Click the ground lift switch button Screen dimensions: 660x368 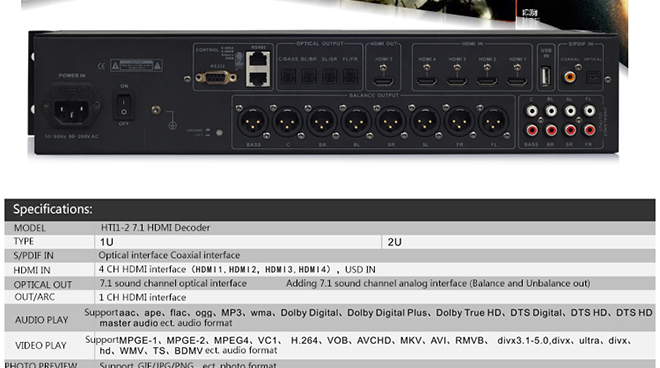click(x=219, y=132)
